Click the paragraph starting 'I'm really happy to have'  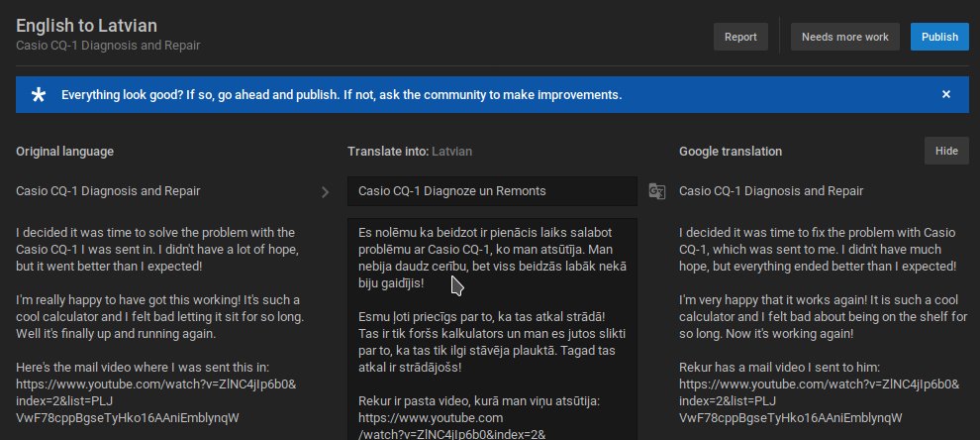tap(160, 317)
